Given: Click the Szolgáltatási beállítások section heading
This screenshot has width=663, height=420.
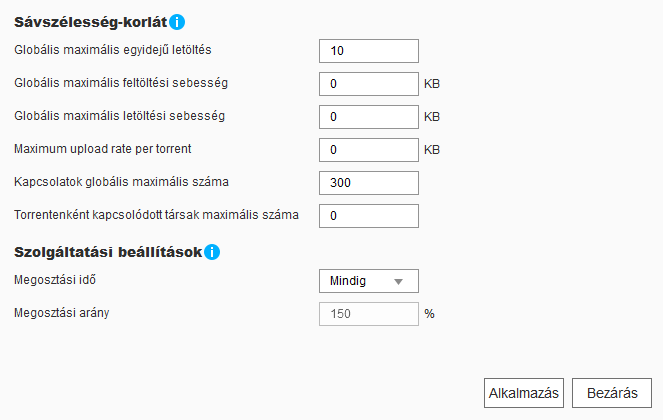Looking at the screenshot, I should tap(107, 252).
